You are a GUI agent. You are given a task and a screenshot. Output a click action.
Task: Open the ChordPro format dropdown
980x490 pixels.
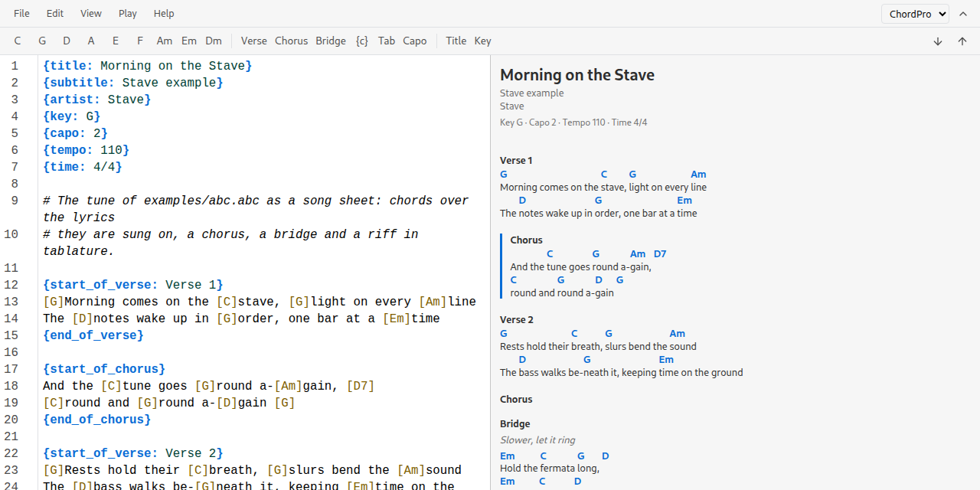pyautogui.click(x=915, y=14)
